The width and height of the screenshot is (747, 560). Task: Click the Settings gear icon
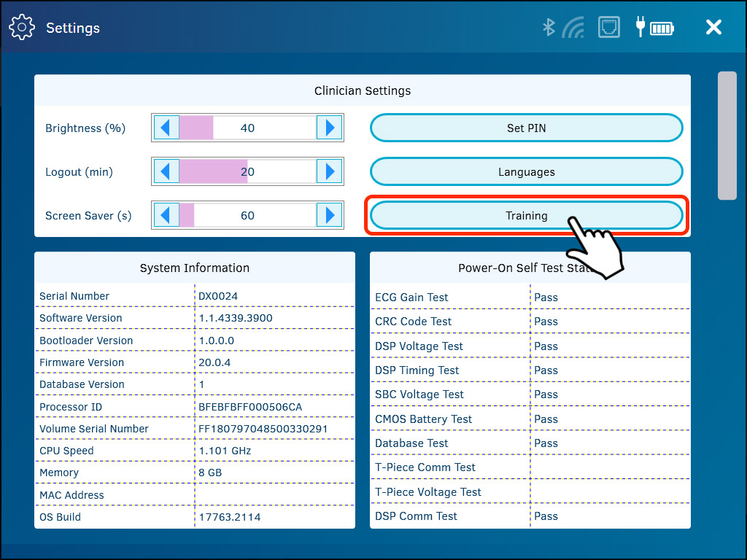pyautogui.click(x=22, y=27)
